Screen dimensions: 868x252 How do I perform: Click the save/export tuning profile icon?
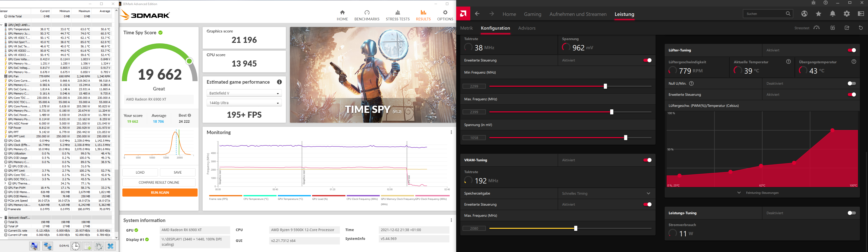[847, 27]
